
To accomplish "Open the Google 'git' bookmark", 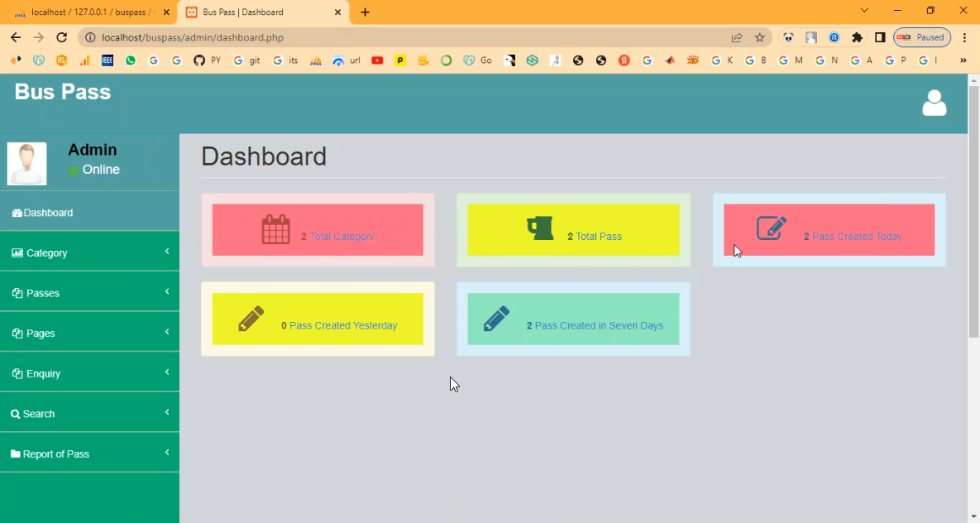I will [x=247, y=60].
